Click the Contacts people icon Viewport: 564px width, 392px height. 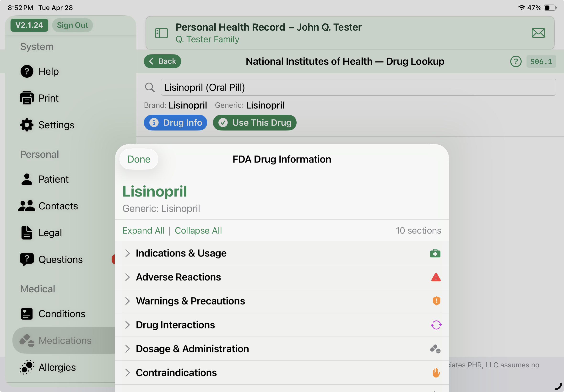pos(27,206)
